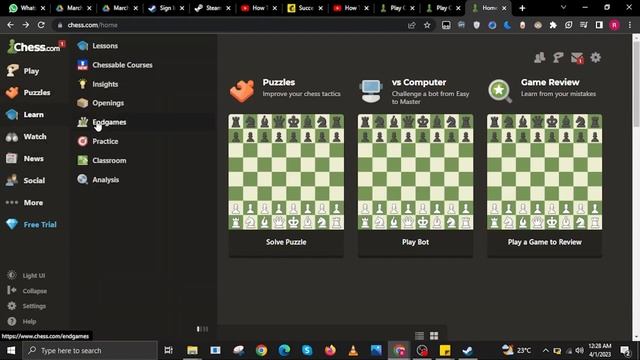This screenshot has height=360, width=640.
Task: Click the Solve Puzzle button
Action: point(286,242)
